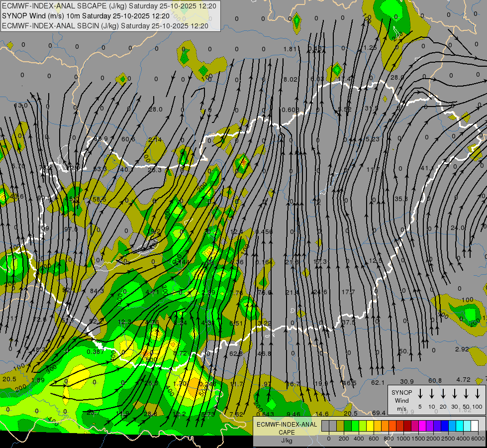Click the SYNOP wind arrow above 10
The image size is (487, 448).
(431, 394)
